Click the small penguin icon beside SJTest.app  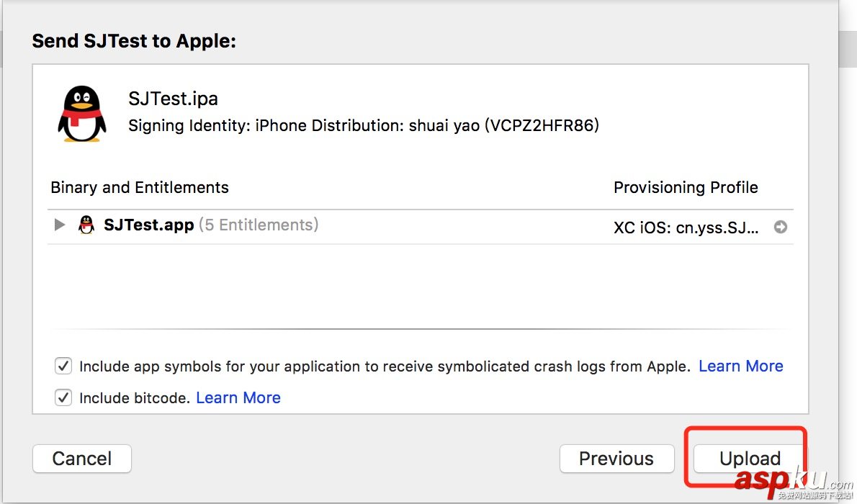pos(86,225)
